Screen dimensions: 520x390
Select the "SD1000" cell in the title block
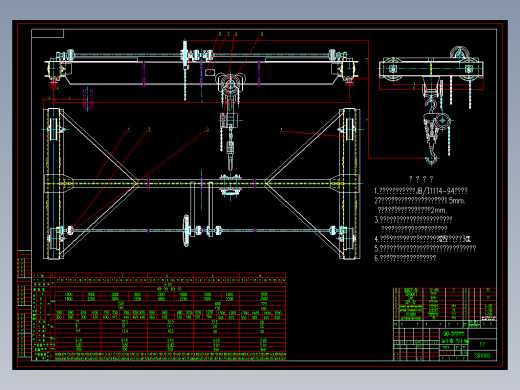pyautogui.click(x=482, y=356)
